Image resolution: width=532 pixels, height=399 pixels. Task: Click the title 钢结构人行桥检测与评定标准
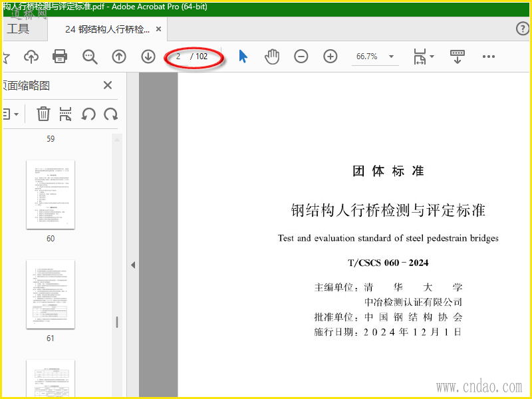pos(388,210)
